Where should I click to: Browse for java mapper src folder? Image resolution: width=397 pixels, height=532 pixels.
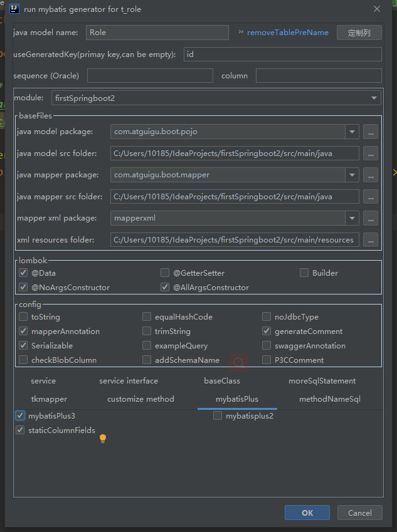click(371, 197)
